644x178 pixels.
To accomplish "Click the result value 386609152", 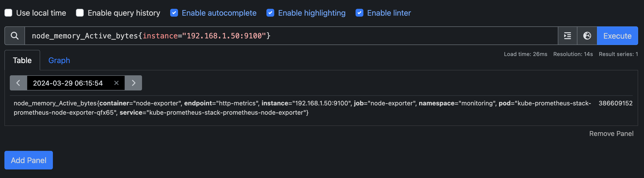I will click(615, 103).
